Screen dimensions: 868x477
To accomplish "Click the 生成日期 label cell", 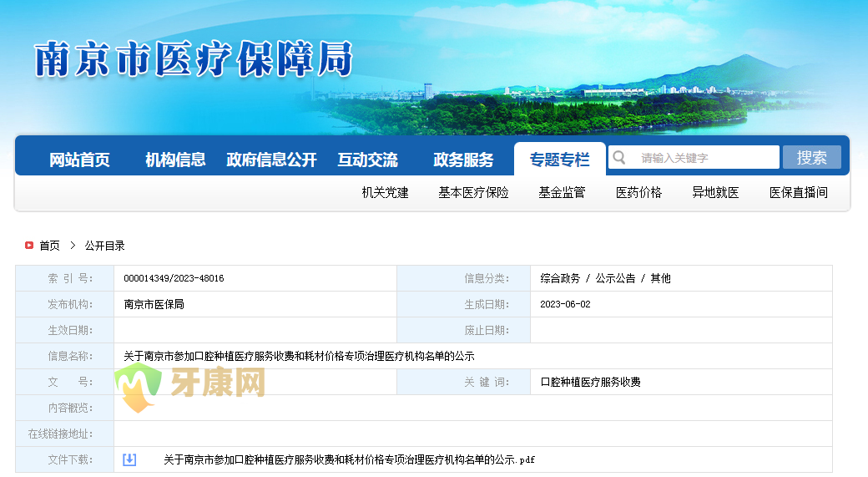I will pyautogui.click(x=464, y=304).
